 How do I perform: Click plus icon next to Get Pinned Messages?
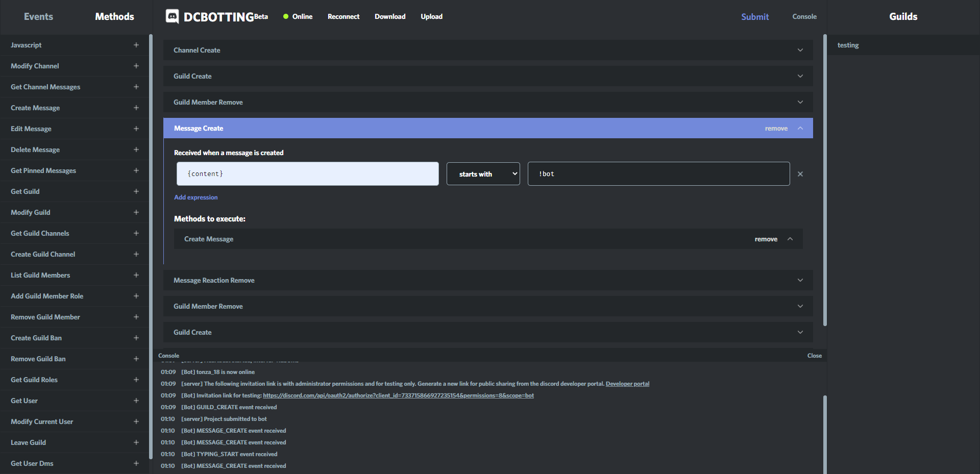point(136,170)
